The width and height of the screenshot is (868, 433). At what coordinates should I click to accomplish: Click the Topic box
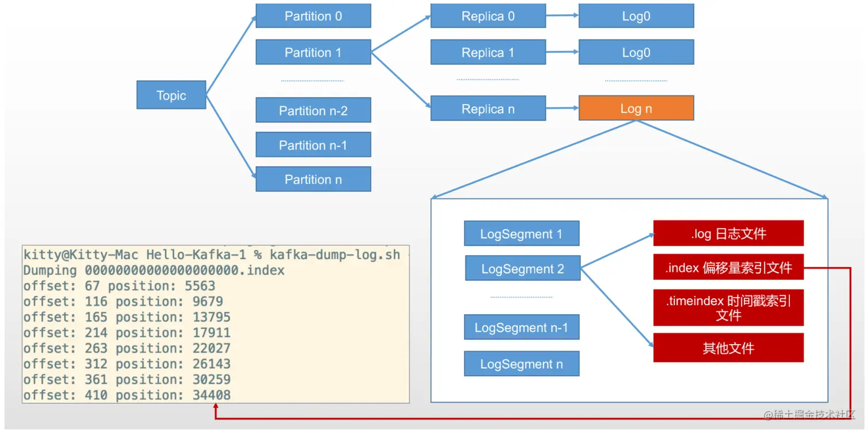pos(171,95)
